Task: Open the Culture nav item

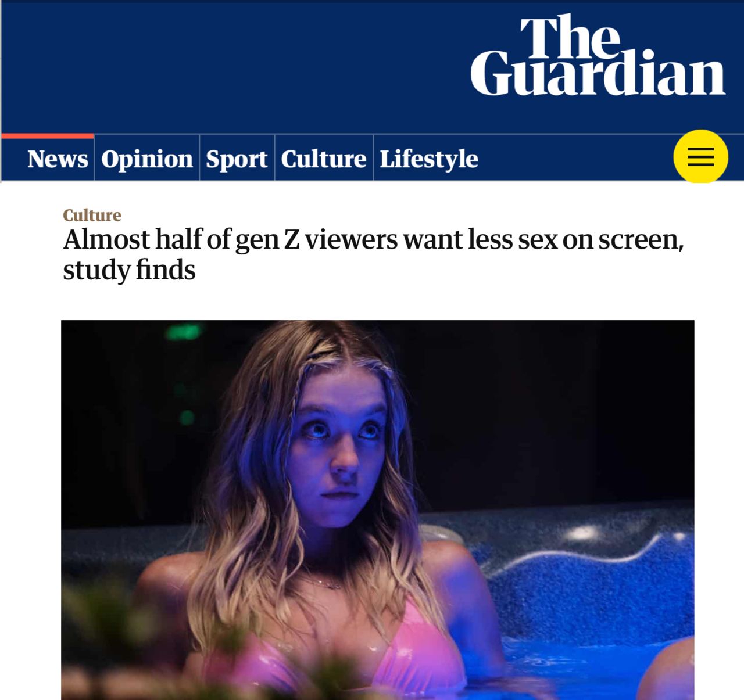Action: pyautogui.click(x=324, y=159)
